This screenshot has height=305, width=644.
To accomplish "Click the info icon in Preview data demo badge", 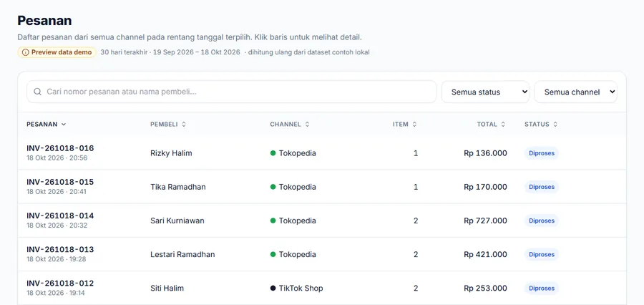I will 26,52.
